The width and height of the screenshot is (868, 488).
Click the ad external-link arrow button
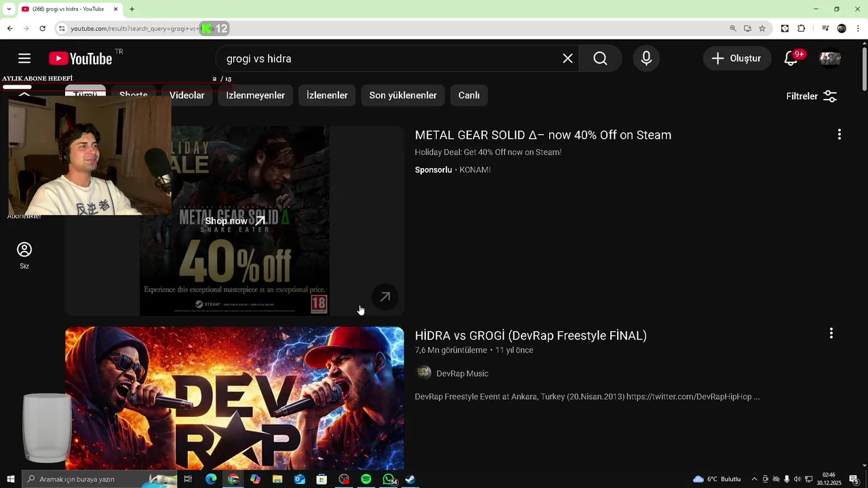384,297
